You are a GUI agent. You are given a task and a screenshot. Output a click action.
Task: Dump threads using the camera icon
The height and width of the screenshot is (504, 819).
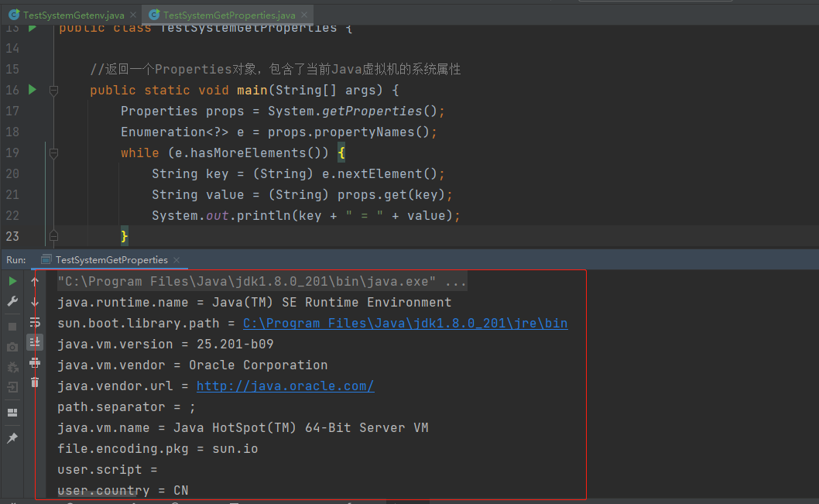(x=12, y=348)
